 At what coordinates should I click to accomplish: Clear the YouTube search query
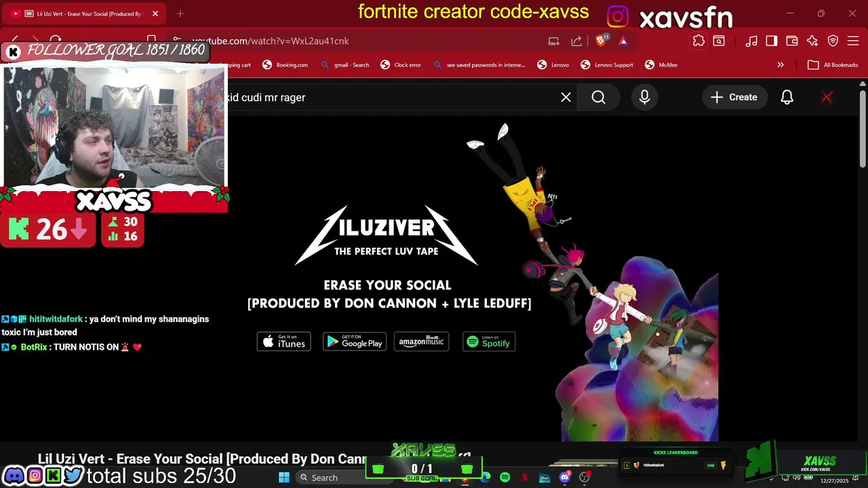pyautogui.click(x=566, y=98)
